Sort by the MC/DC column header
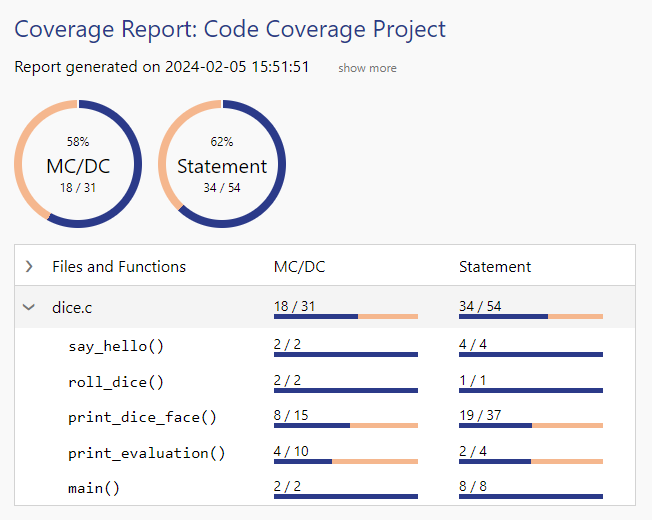The height and width of the screenshot is (520, 652). (299, 267)
